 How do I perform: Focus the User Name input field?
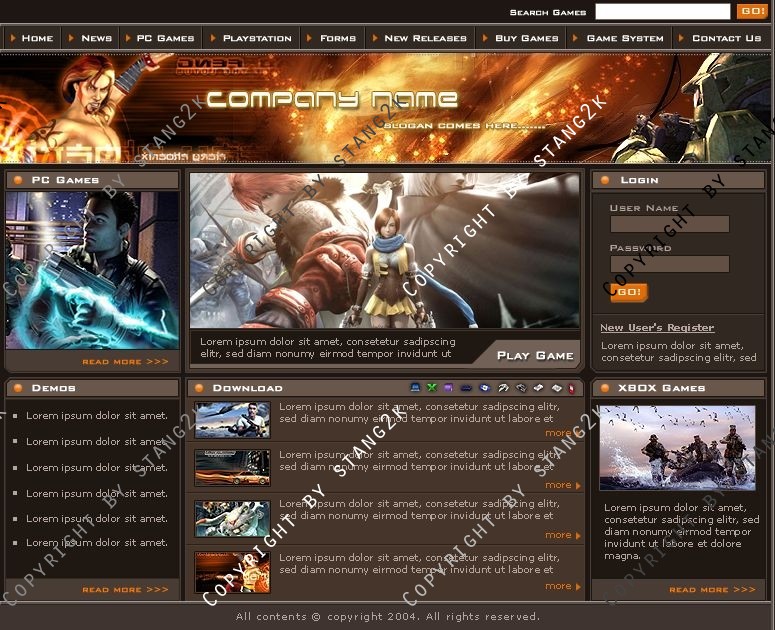[669, 224]
